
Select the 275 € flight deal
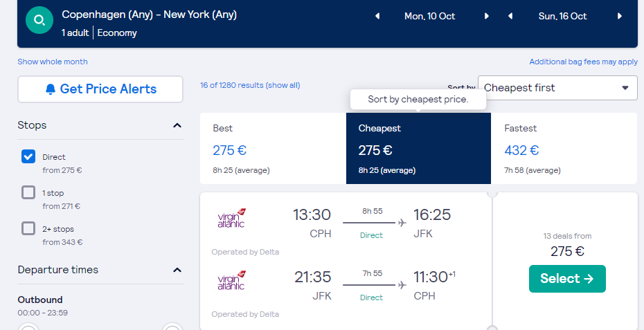tap(567, 279)
